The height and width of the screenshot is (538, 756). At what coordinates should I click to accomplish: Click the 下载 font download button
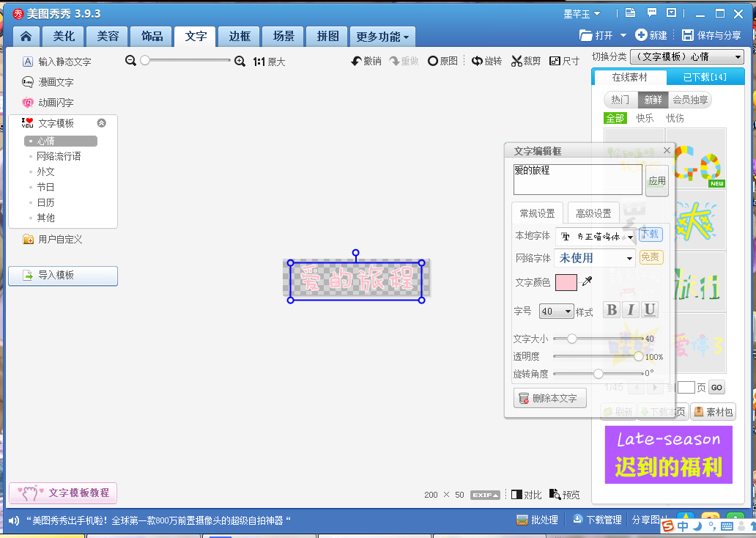651,235
